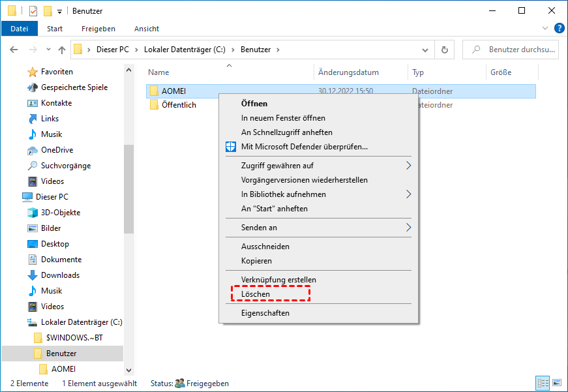Click the Benutzer durchsuchen search field
Viewport: 568px width, 392px height.
pos(511,50)
